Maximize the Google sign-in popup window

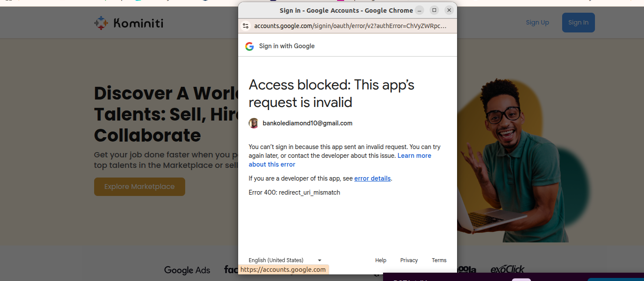(434, 10)
